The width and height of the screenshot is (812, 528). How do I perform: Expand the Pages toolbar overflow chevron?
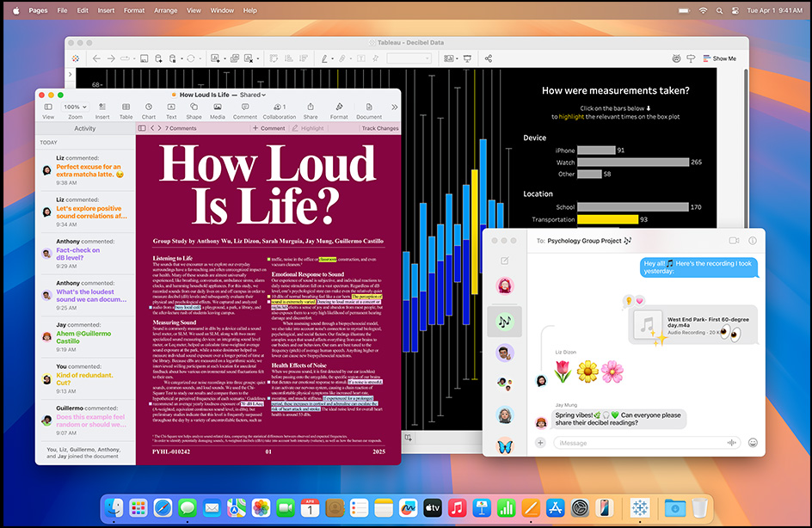coord(394,107)
